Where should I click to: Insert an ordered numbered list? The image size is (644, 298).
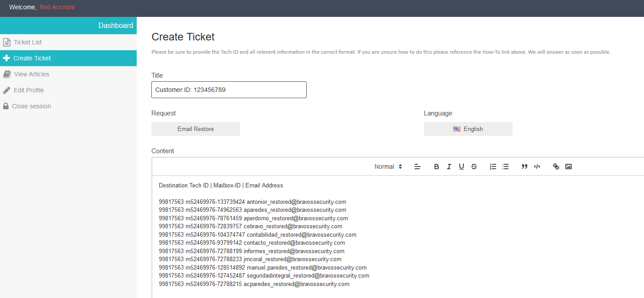pyautogui.click(x=493, y=167)
